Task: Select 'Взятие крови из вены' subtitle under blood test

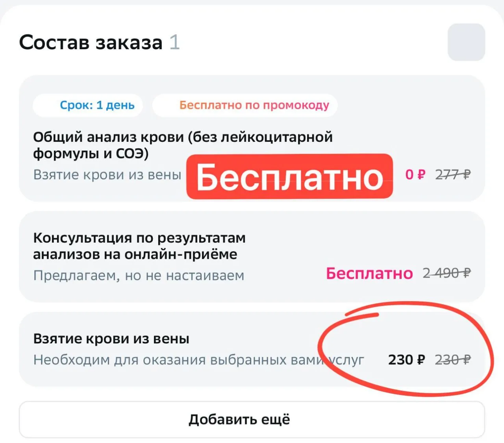Action: 107,174
